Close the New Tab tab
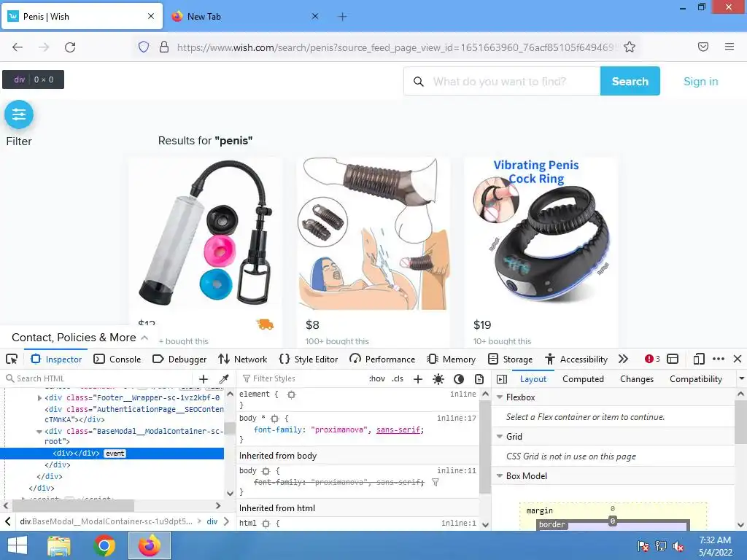Screen dimensions: 747x560 tap(315, 16)
